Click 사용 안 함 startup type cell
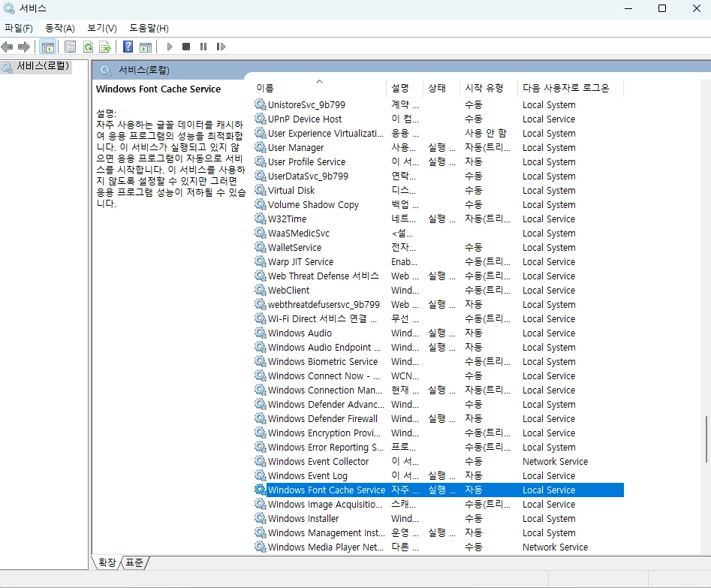This screenshot has height=588, width=711. [486, 133]
